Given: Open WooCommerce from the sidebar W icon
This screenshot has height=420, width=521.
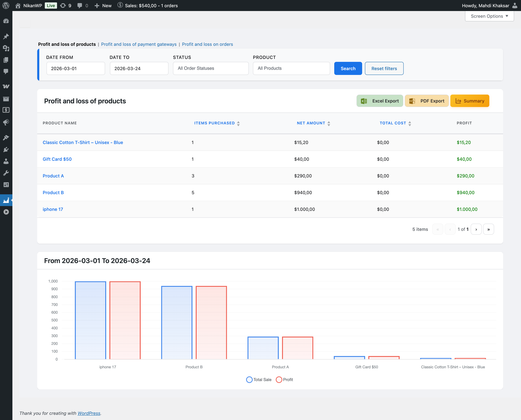Looking at the screenshot, I should point(6,86).
